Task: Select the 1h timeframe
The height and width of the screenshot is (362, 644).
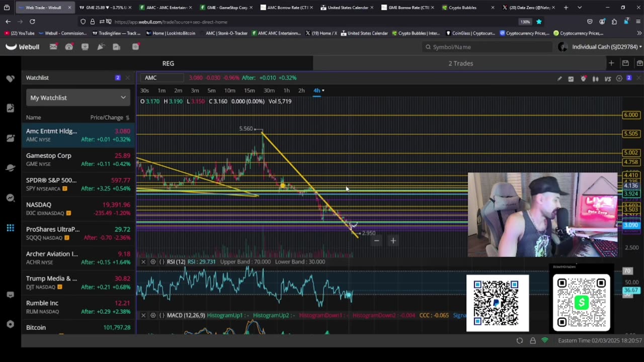Action: [x=286, y=90]
